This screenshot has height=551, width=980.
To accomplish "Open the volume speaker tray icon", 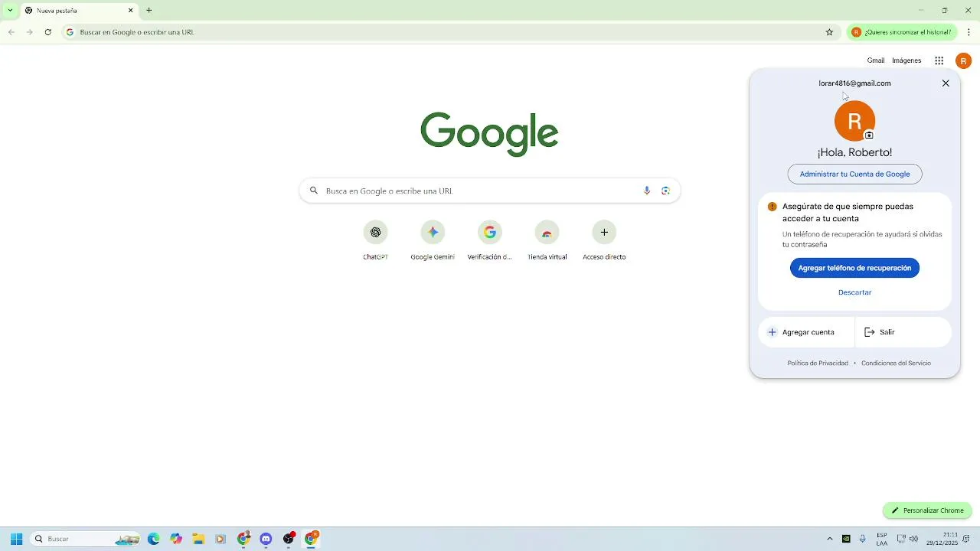I will pos(913,539).
